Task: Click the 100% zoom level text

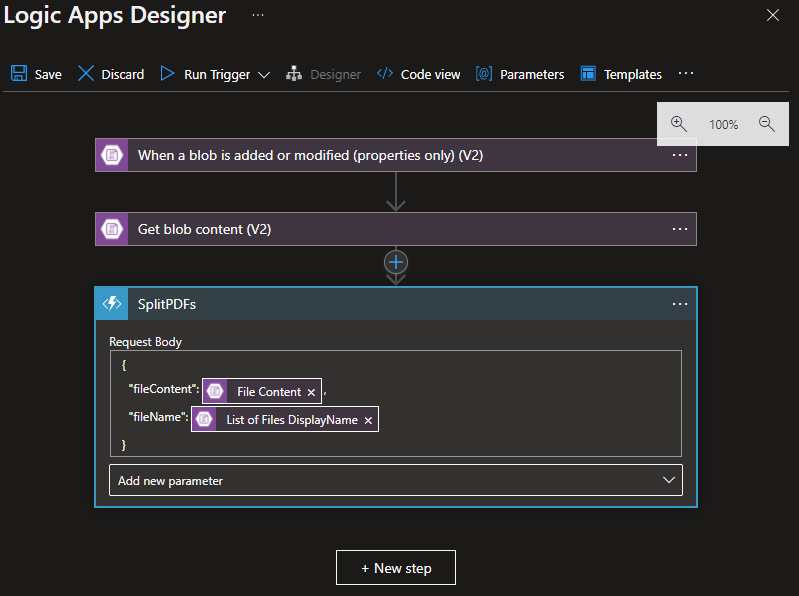Action: (724, 125)
